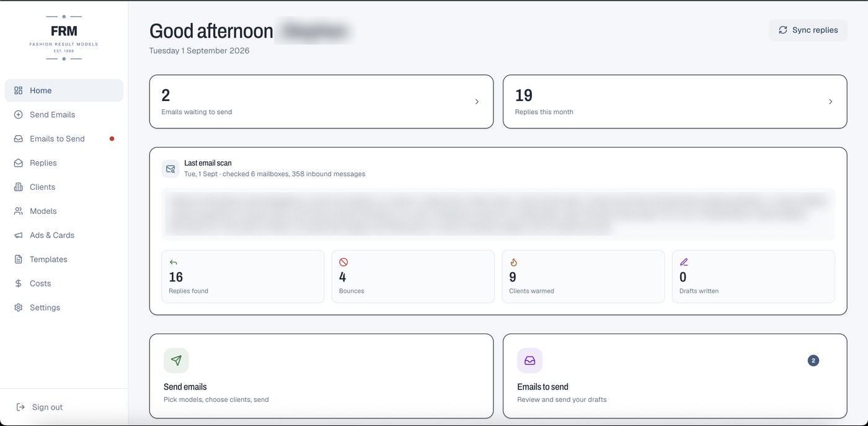
Task: Open the Send emails card
Action: point(321,376)
